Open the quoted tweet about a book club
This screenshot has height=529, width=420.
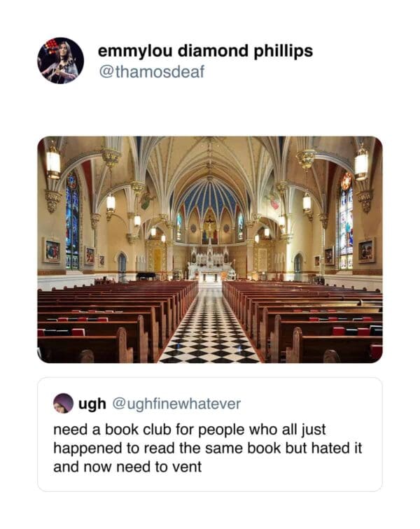(210, 435)
